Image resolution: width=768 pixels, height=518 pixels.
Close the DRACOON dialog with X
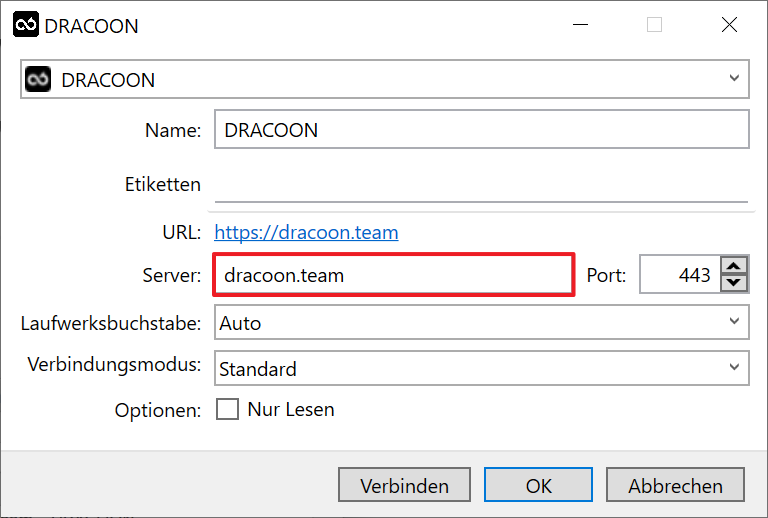point(729,24)
